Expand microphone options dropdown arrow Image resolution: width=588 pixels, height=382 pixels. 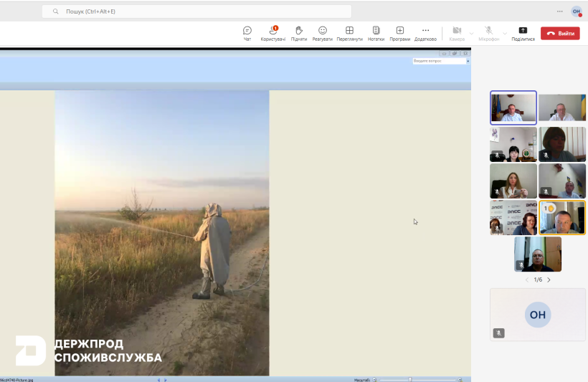pos(504,33)
